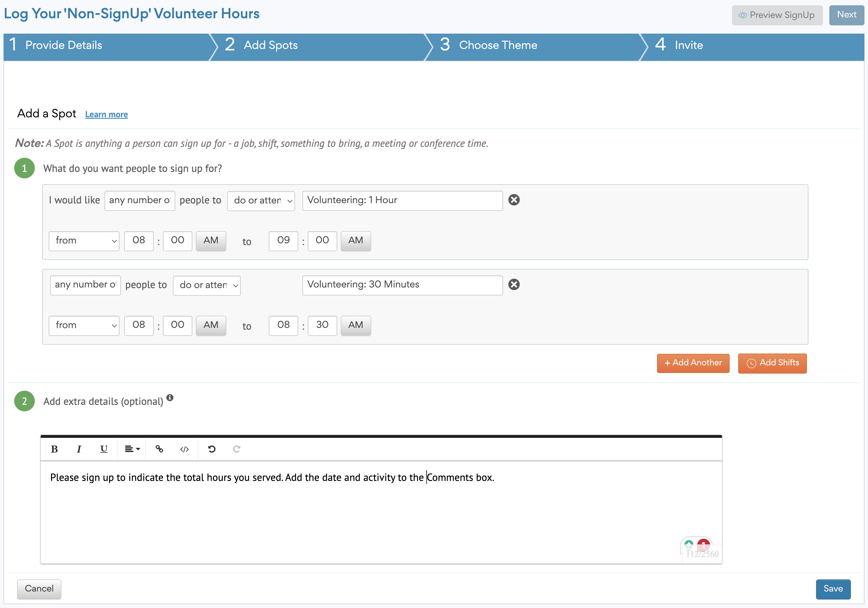This screenshot has height=608, width=868.
Task: Toggle end AM/PM for 30 Minutes spot
Action: (x=356, y=326)
